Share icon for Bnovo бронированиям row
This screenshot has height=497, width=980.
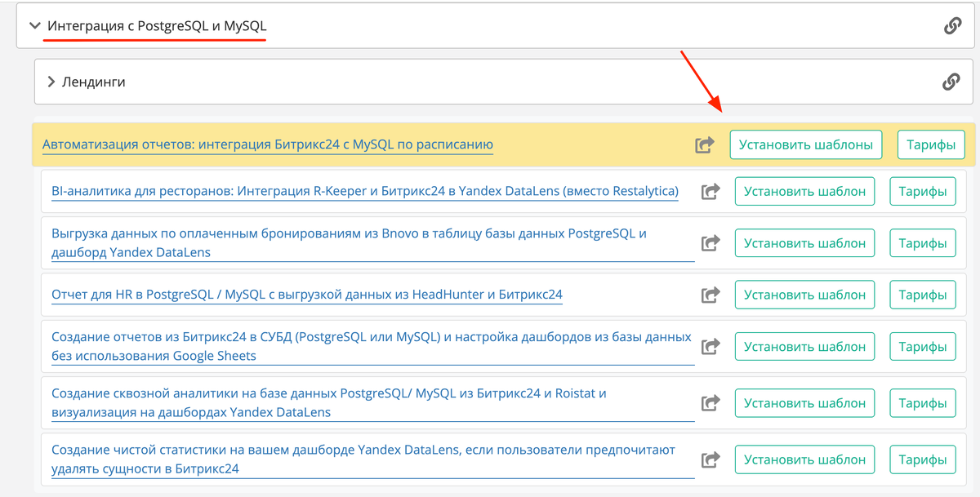click(710, 243)
